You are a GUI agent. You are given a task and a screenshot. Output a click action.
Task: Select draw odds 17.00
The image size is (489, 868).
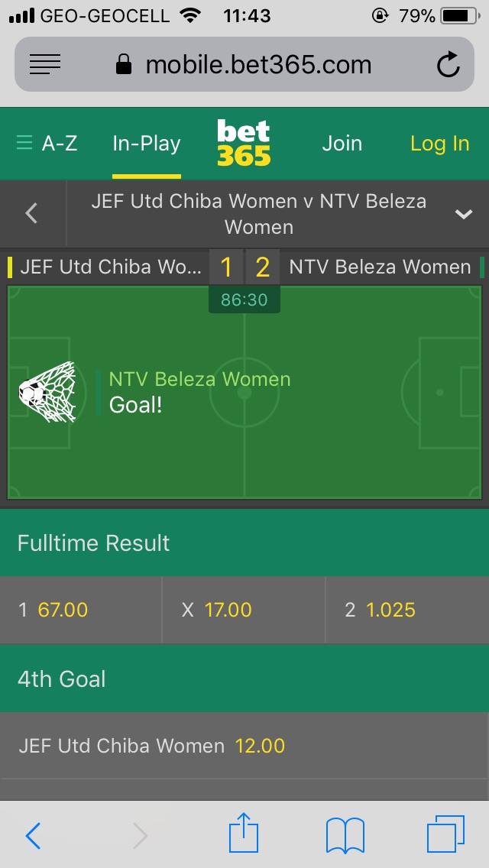pyautogui.click(x=244, y=610)
